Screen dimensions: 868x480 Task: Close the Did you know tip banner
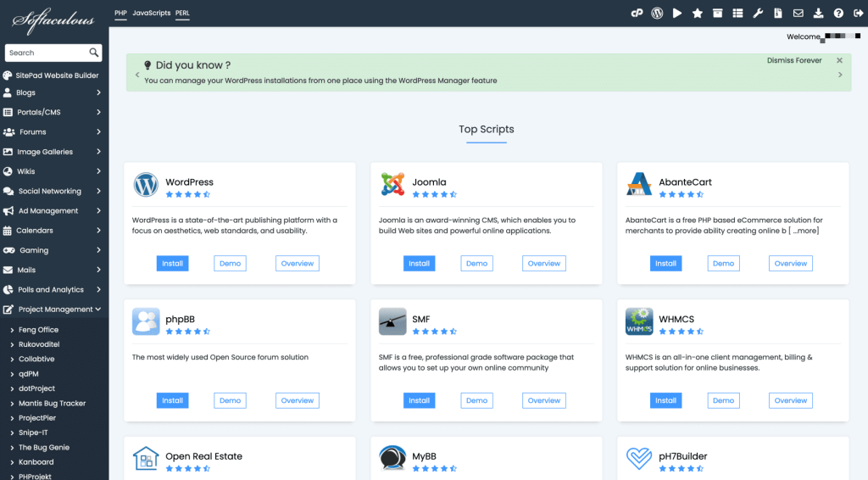point(839,60)
